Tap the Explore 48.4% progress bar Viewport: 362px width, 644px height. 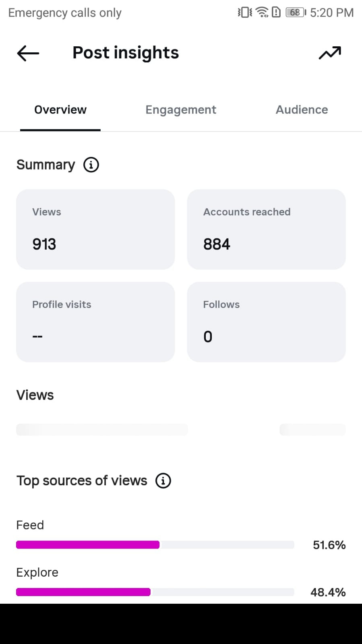pos(155,592)
